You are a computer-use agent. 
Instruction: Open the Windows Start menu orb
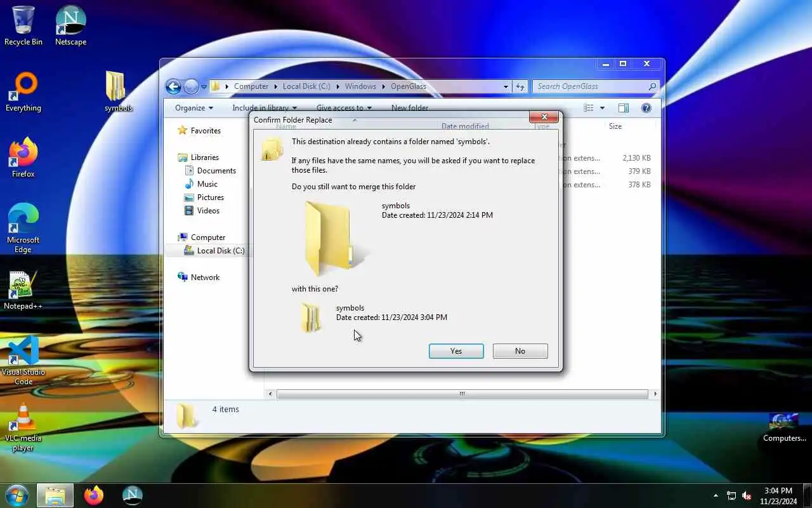tap(16, 495)
